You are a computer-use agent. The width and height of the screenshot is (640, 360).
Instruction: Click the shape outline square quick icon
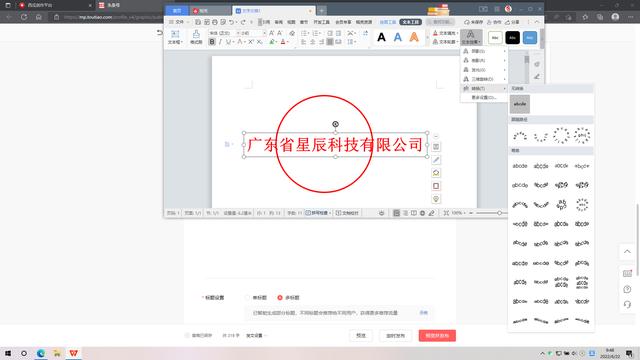coord(436,186)
